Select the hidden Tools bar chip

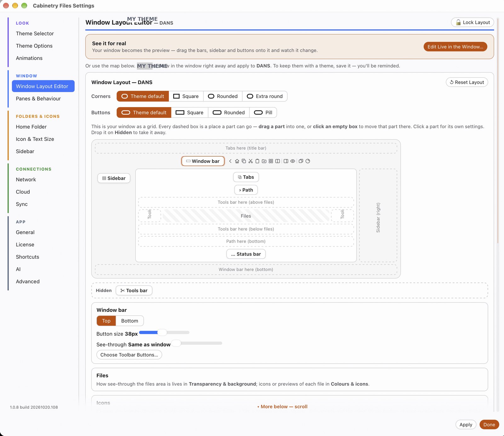(134, 290)
